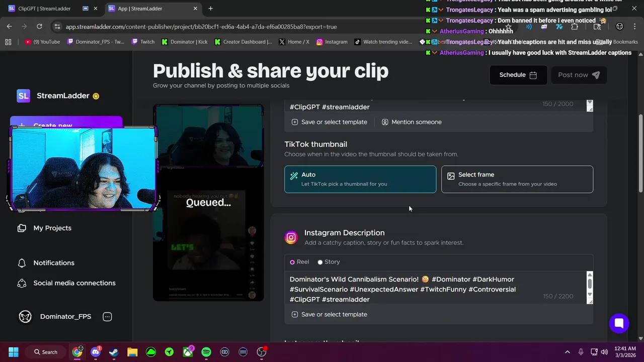Open the Dominator_FPS Twitch bookmark
Image resolution: width=644 pixels, height=362 pixels.
[x=96, y=42]
